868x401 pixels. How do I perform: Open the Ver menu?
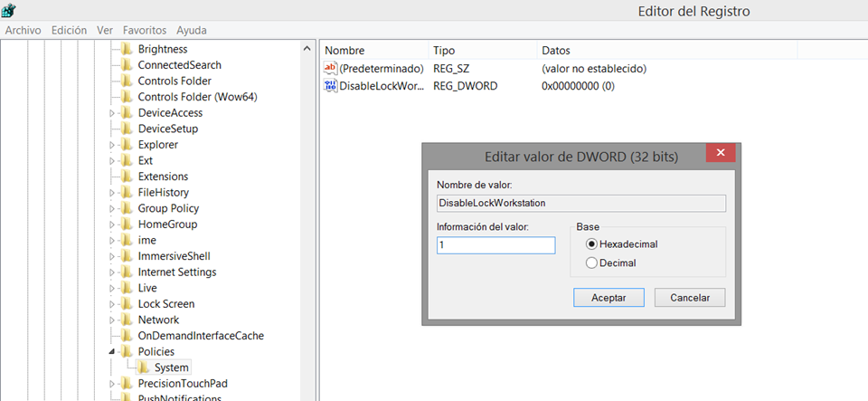point(105,30)
